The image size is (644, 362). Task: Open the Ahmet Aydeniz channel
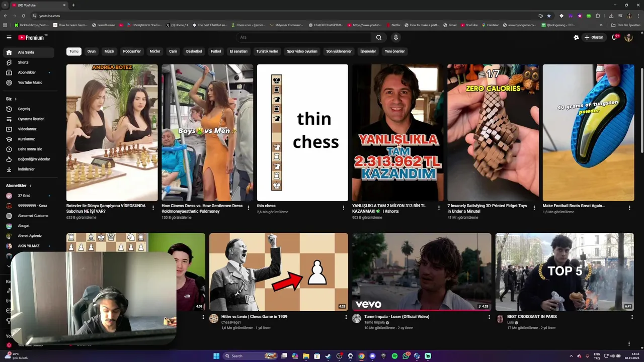[28, 236]
